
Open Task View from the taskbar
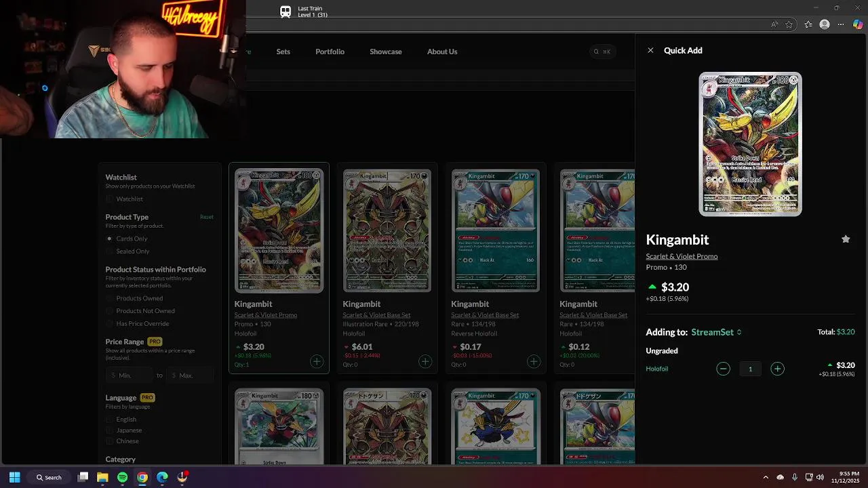(83, 477)
